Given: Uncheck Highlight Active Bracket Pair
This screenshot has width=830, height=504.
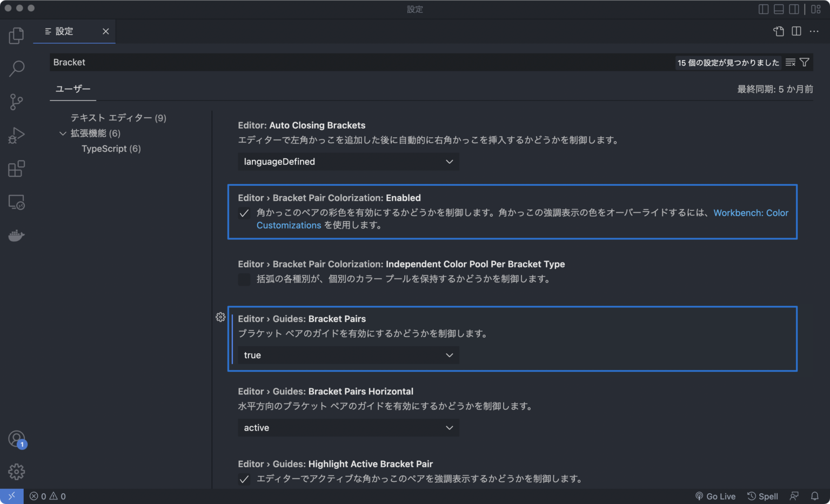Looking at the screenshot, I should pos(244,479).
